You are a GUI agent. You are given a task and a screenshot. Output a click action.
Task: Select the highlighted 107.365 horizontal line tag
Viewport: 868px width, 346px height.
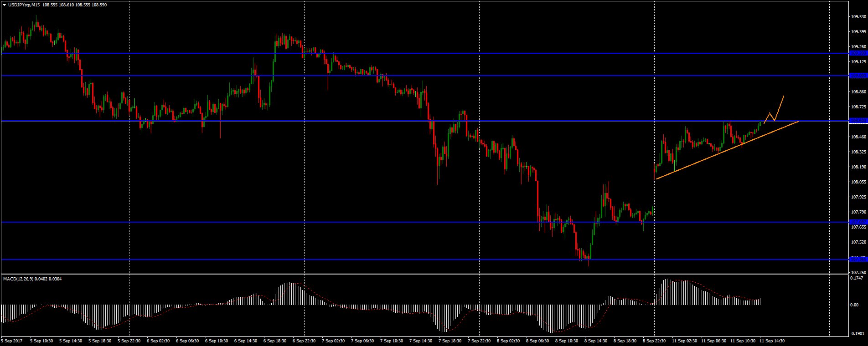[x=858, y=259]
